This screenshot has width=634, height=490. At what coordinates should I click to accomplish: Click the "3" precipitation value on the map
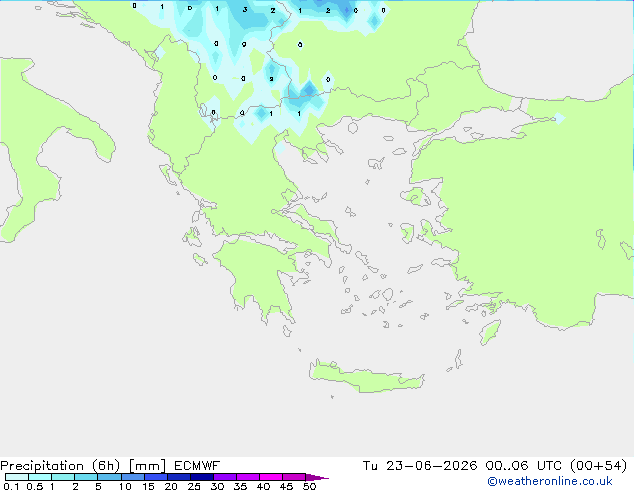click(x=245, y=9)
